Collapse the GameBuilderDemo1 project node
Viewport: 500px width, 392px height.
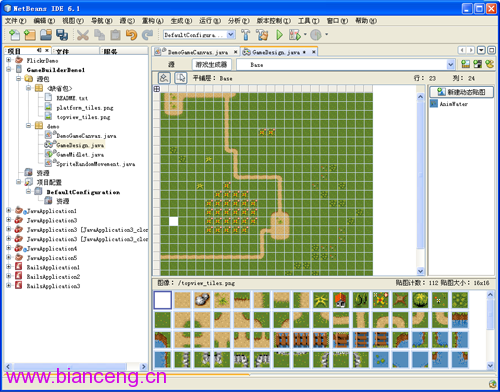coord(9,69)
